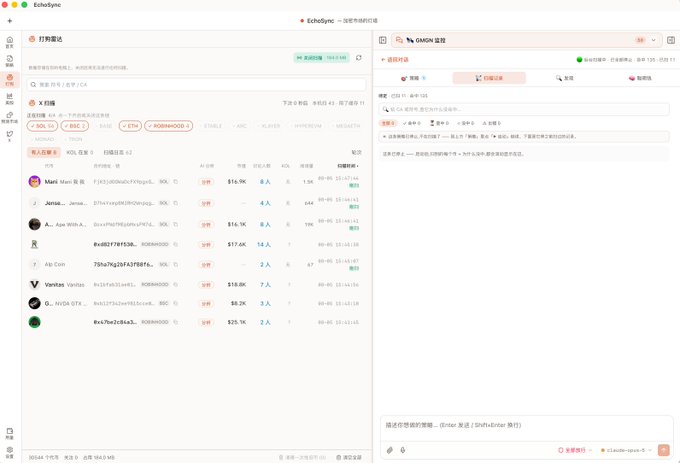The image size is (680, 463).
Task: Focus the CA search field in scan records
Action: pyautogui.click(x=524, y=109)
